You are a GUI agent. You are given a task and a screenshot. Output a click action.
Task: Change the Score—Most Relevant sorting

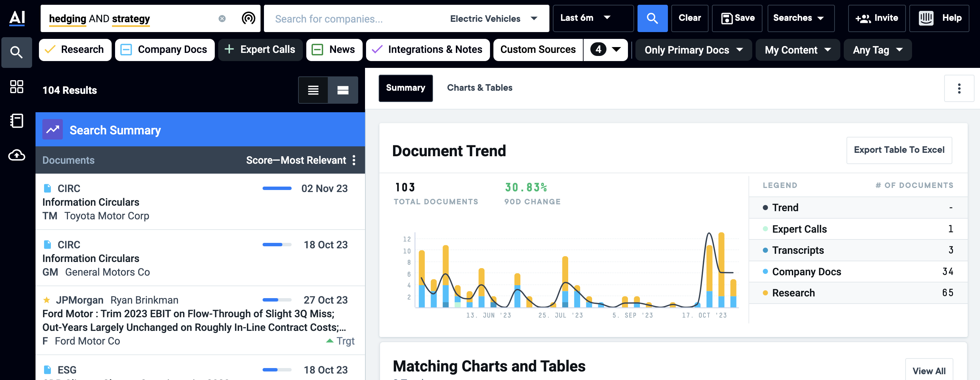click(x=296, y=160)
